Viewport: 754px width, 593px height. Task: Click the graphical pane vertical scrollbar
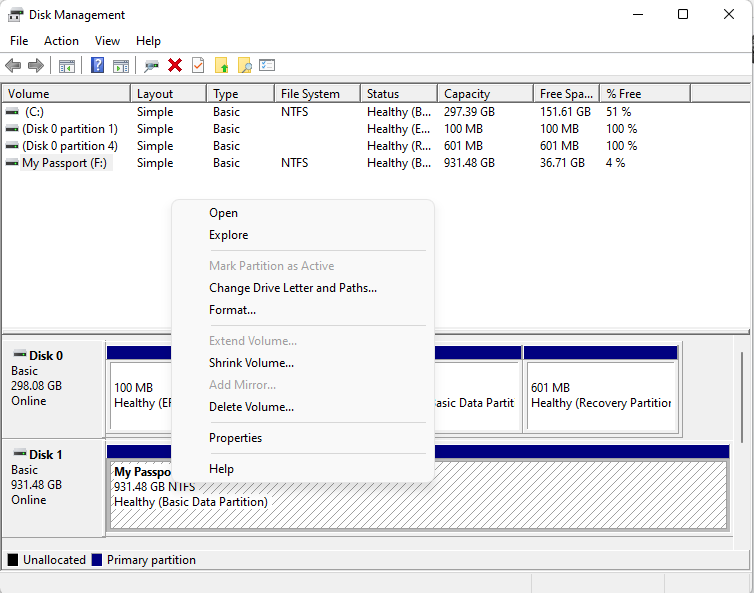click(742, 397)
